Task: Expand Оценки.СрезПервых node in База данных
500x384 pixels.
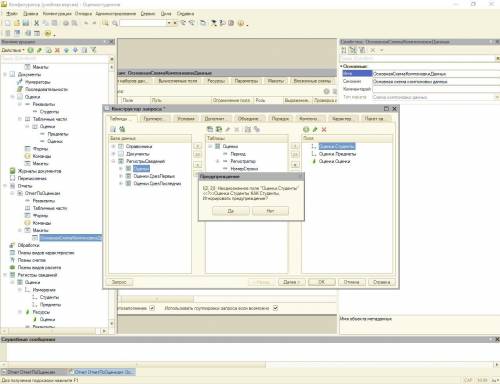Action: pyautogui.click(x=121, y=176)
